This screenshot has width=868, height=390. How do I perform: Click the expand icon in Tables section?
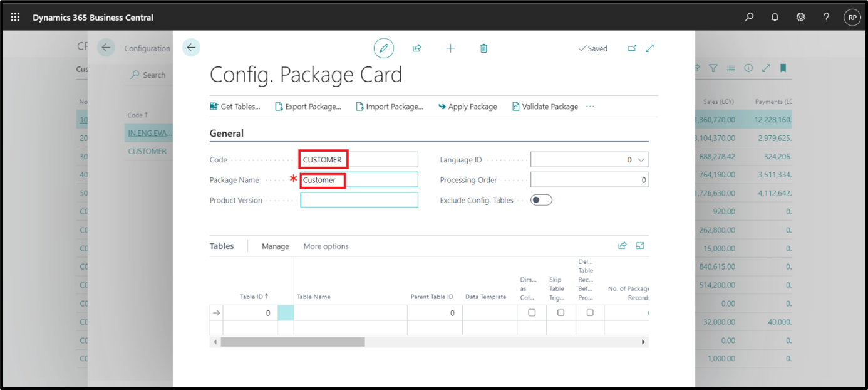point(640,246)
